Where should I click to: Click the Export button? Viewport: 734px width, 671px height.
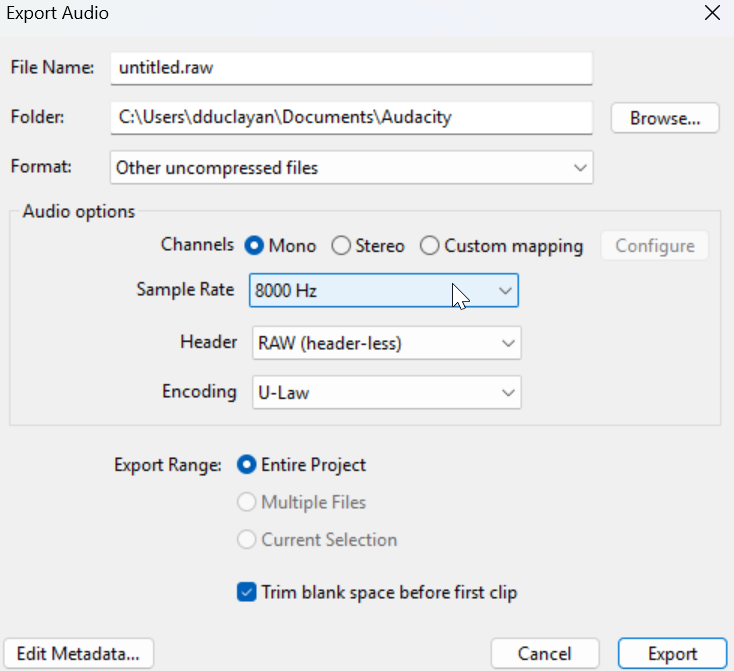pyautogui.click(x=672, y=654)
